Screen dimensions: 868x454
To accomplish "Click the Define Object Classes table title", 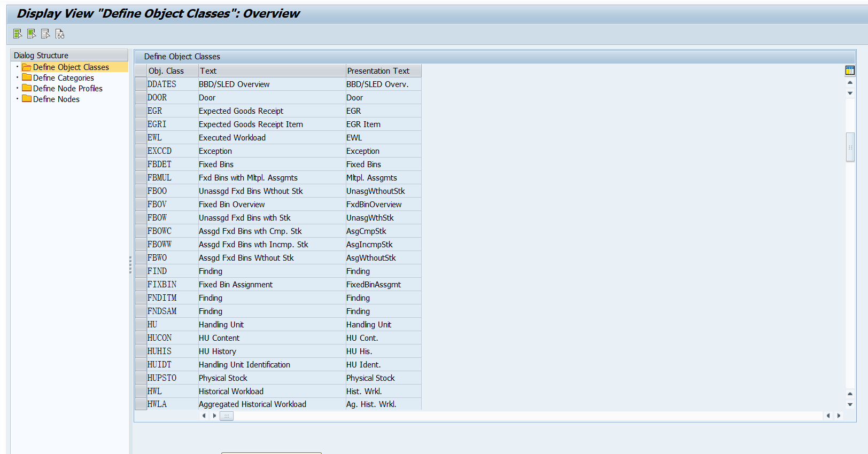I will (182, 57).
